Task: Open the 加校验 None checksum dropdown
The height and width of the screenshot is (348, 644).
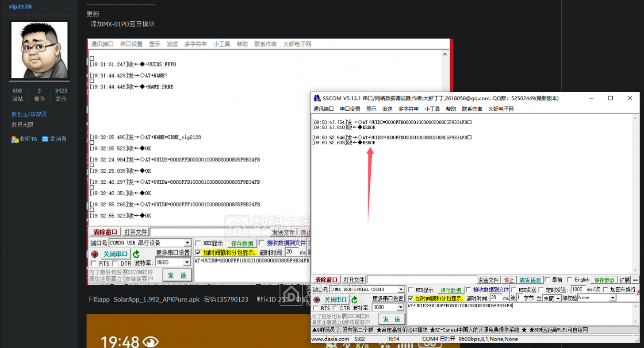Action: tap(613, 298)
